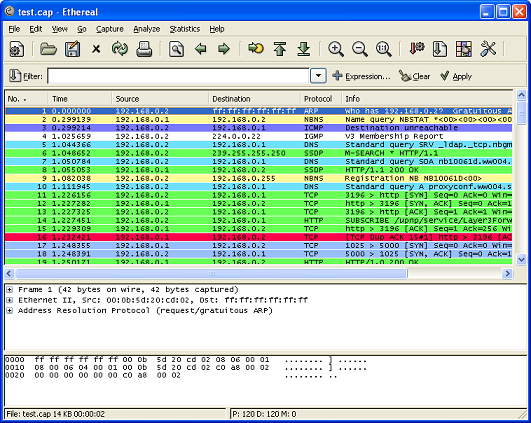Expand the Frame 1 tree node
This screenshot has height=423, width=531.
click(10, 290)
